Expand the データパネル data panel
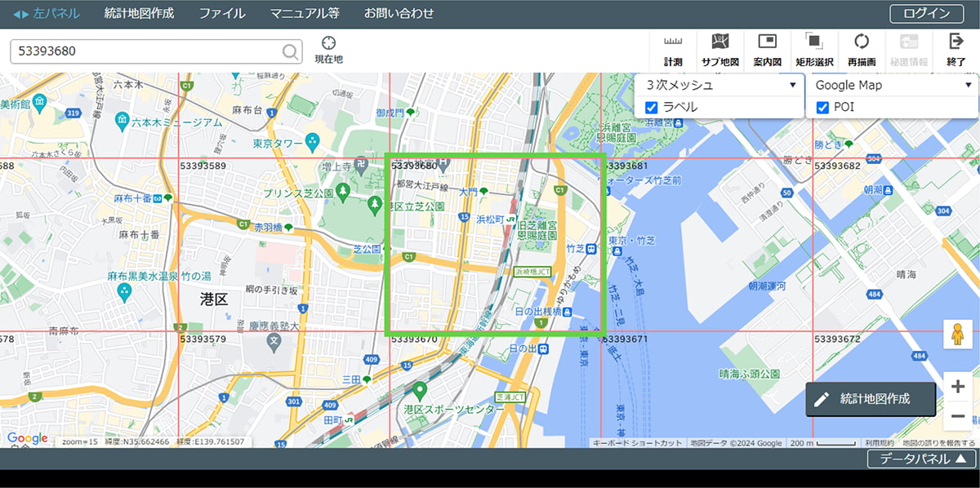 pos(922,459)
